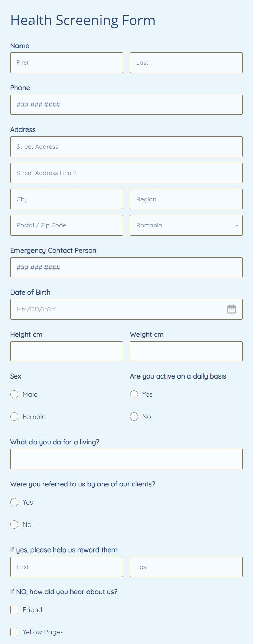This screenshot has height=644, width=253.
Task: Click the occupation answer text box
Action: click(x=126, y=459)
